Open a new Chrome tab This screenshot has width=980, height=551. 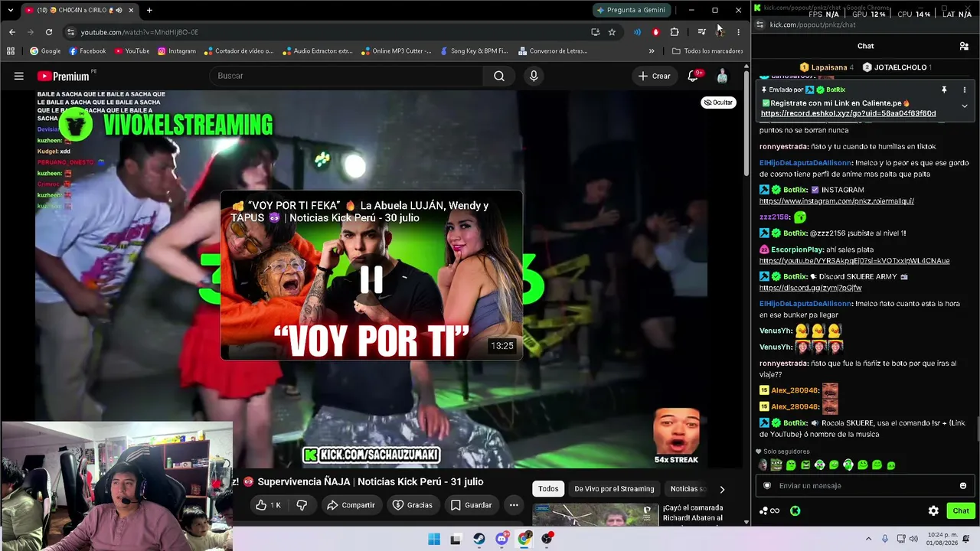click(149, 10)
